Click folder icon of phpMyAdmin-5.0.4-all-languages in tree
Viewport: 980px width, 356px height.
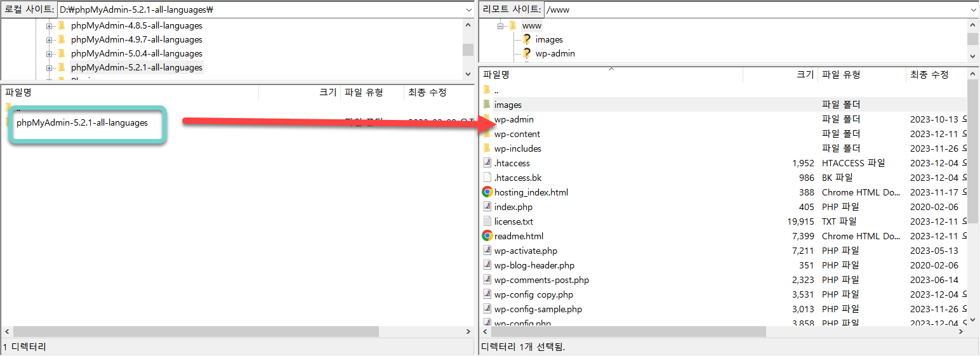pyautogui.click(x=62, y=54)
